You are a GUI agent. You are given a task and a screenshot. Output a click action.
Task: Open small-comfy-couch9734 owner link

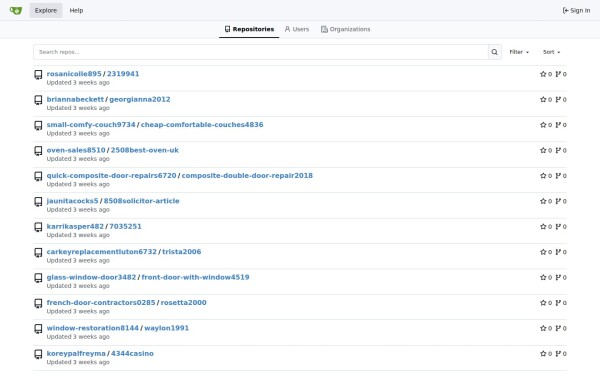click(91, 124)
